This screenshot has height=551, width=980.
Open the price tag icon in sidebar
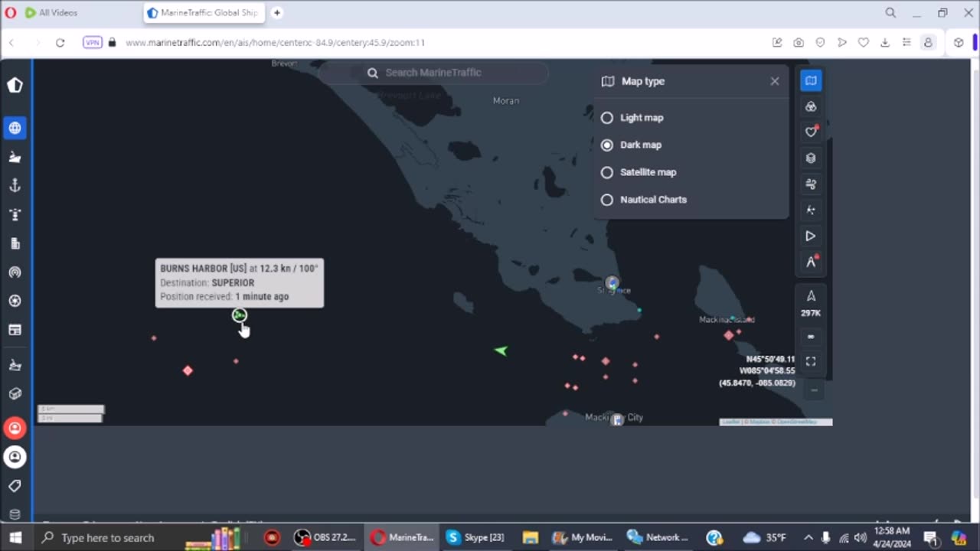pos(15,486)
